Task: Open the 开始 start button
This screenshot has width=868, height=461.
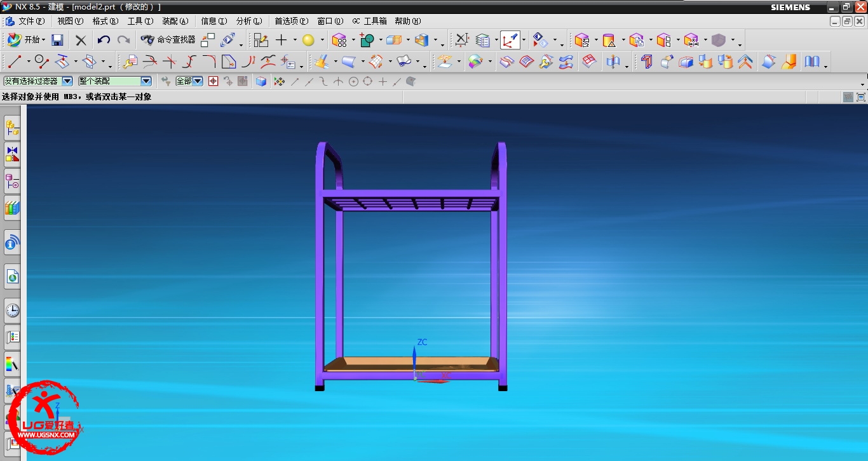Action: pyautogui.click(x=26, y=40)
